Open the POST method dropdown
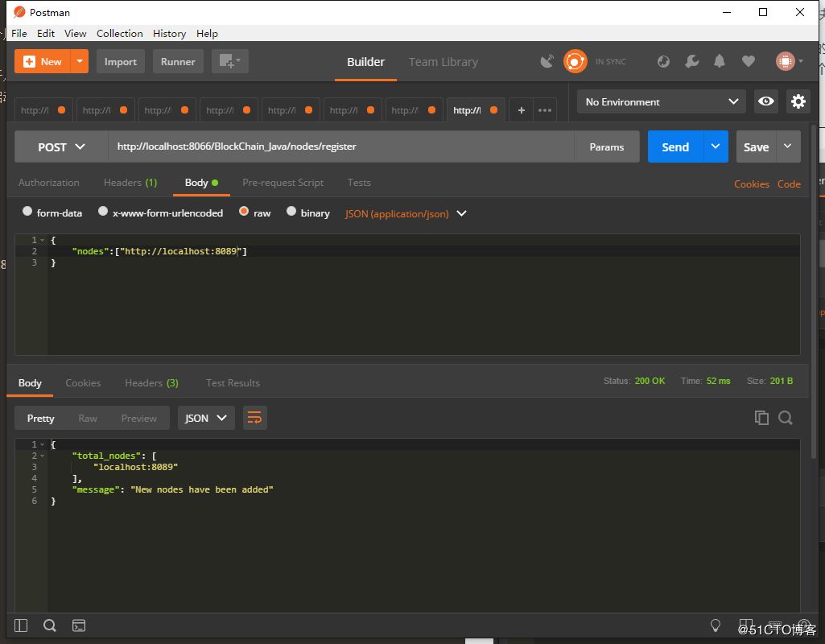 click(61, 147)
